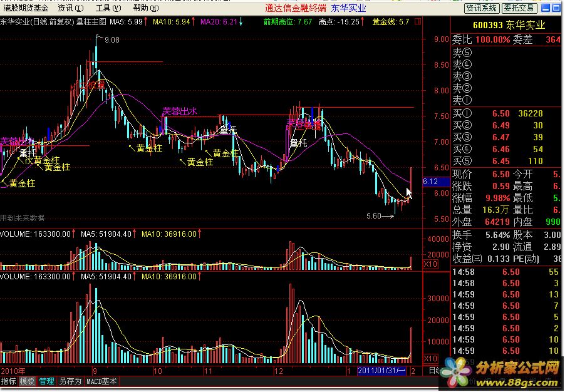
Task: Click the 9.00 price axis label
Action: (x=442, y=39)
